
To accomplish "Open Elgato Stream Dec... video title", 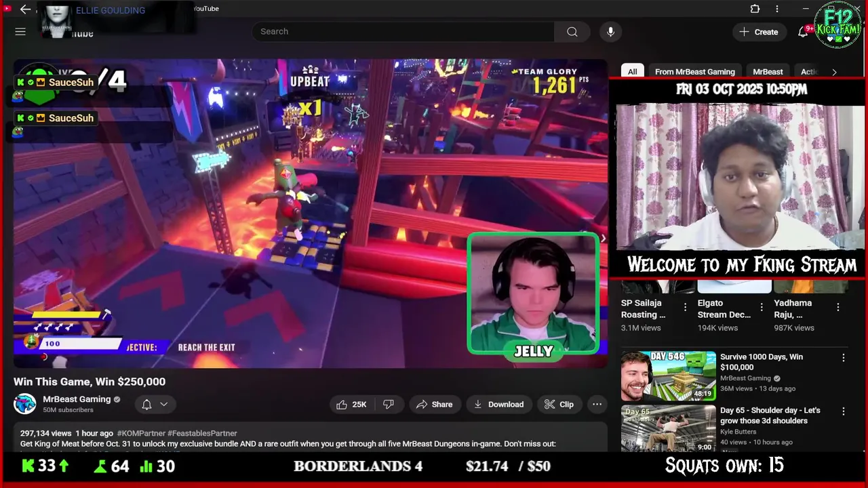I will (724, 308).
